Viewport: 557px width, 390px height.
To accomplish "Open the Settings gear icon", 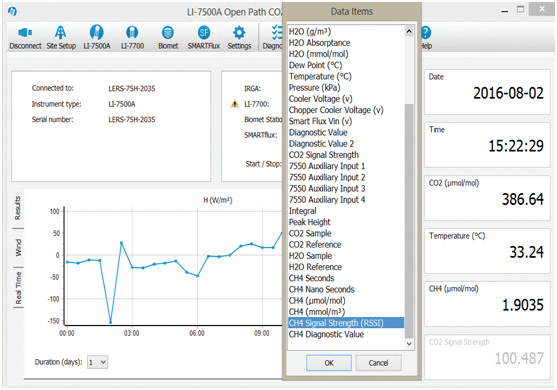I will [239, 33].
